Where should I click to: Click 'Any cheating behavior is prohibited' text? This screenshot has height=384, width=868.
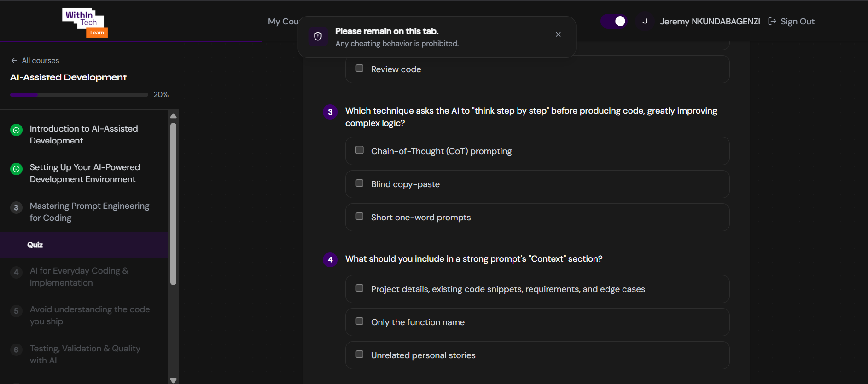pos(397,44)
